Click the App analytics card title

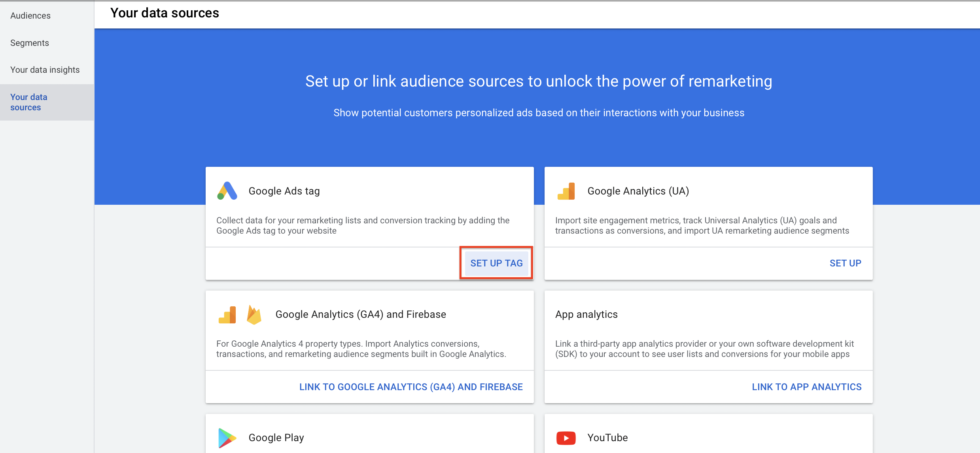tap(586, 315)
